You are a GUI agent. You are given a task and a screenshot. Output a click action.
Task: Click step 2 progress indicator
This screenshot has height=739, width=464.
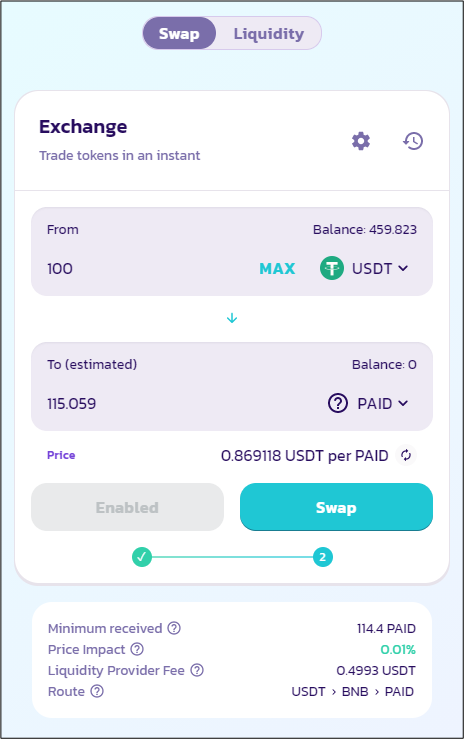click(x=323, y=557)
